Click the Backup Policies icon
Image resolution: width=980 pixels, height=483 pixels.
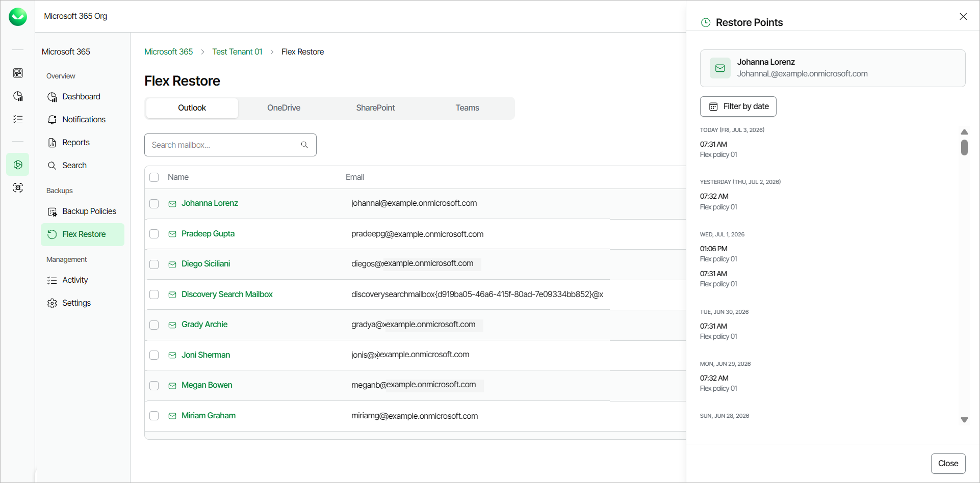(52, 211)
